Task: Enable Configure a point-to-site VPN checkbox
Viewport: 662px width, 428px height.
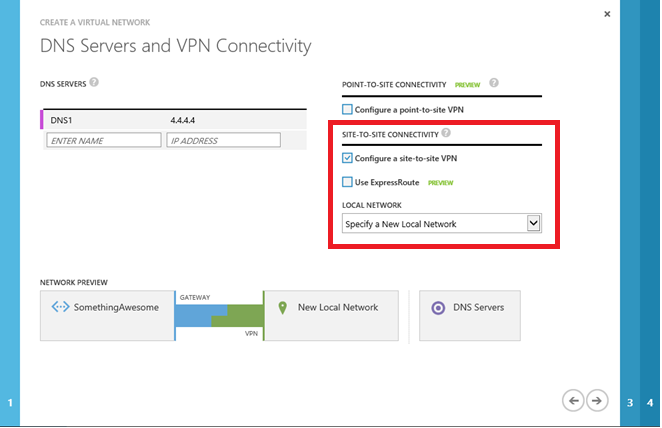Action: (347, 109)
